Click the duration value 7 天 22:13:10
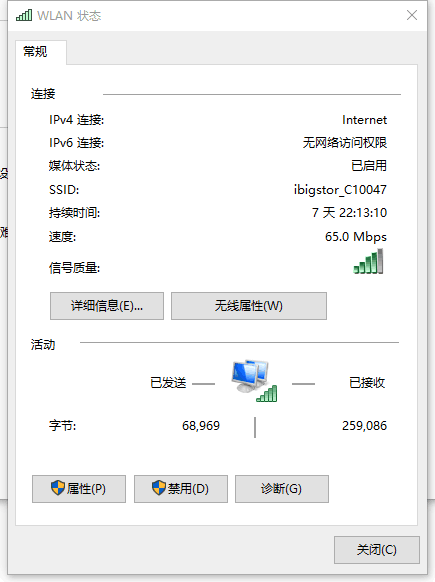This screenshot has height=582, width=435. click(349, 213)
